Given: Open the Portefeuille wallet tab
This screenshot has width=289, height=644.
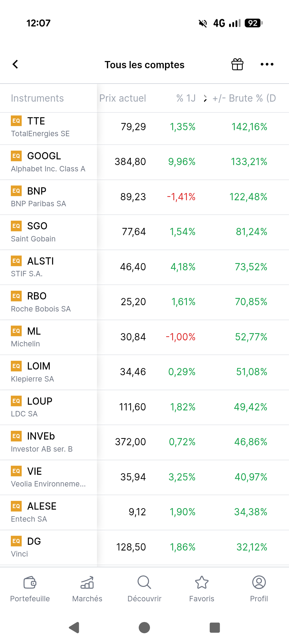Looking at the screenshot, I should (30, 589).
